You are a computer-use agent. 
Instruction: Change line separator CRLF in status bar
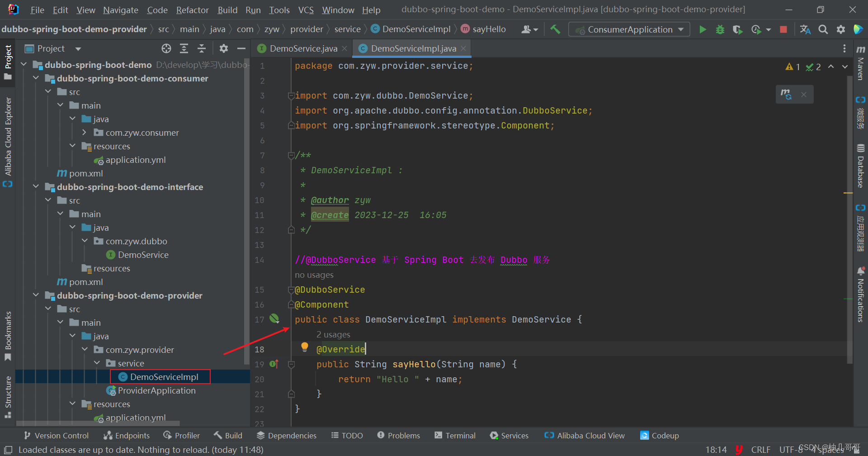pyautogui.click(x=760, y=450)
